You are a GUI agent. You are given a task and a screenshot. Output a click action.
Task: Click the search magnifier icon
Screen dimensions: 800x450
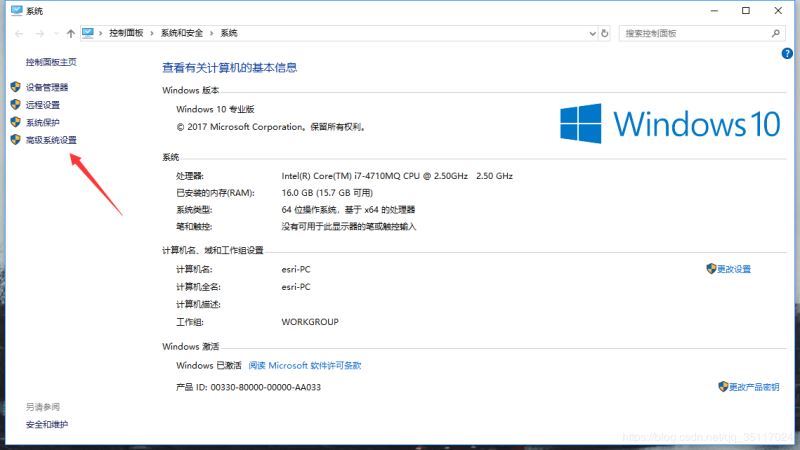coord(774,33)
